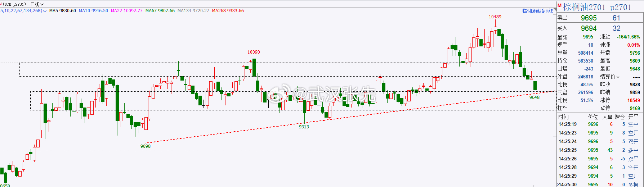
Task: Select the 14:25:19 trade row
Action: pyautogui.click(x=600, y=124)
